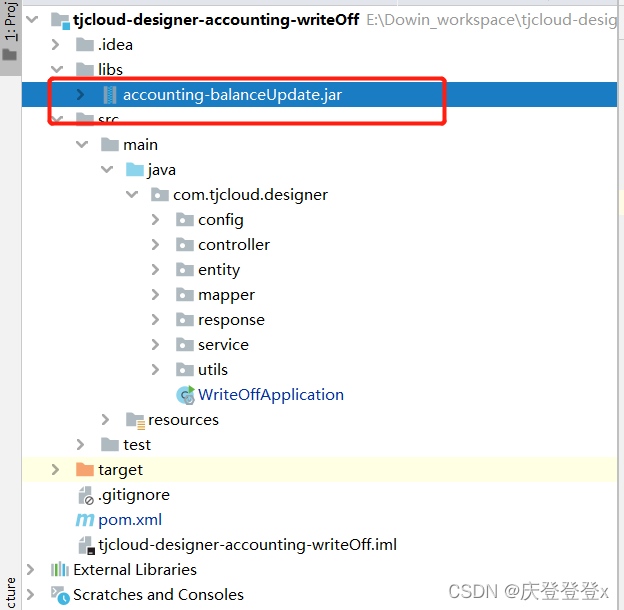The width and height of the screenshot is (624, 610).
Task: Collapse the com.tjcloud.designer package arrow
Action: [x=132, y=194]
